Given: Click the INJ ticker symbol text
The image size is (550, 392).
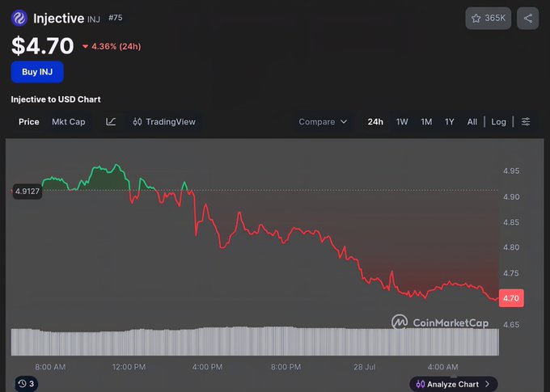Looking at the screenshot, I should click(x=94, y=19).
